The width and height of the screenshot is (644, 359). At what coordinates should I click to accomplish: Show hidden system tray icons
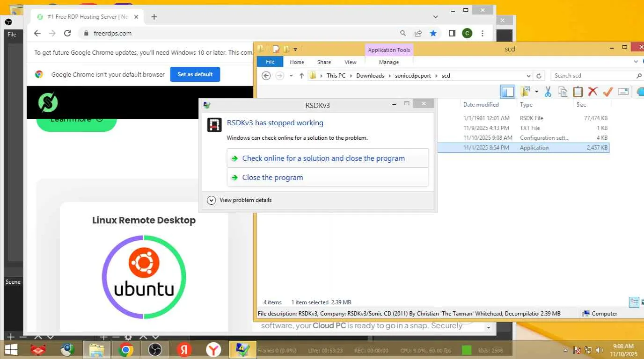pyautogui.click(x=565, y=350)
